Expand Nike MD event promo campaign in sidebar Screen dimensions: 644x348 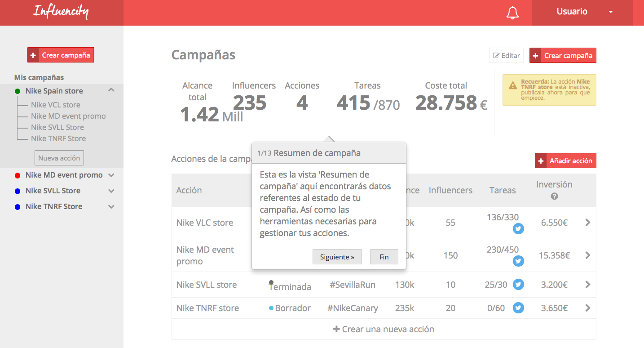point(111,175)
